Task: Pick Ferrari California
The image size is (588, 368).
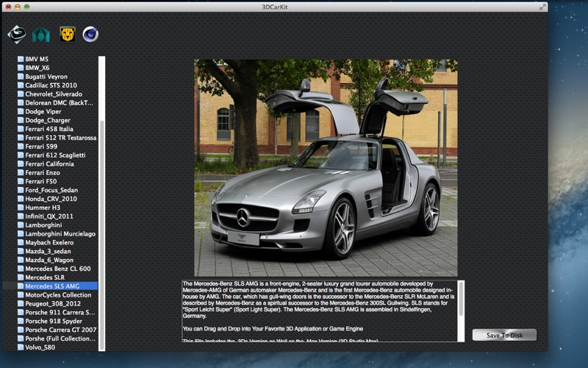Action: (x=49, y=163)
